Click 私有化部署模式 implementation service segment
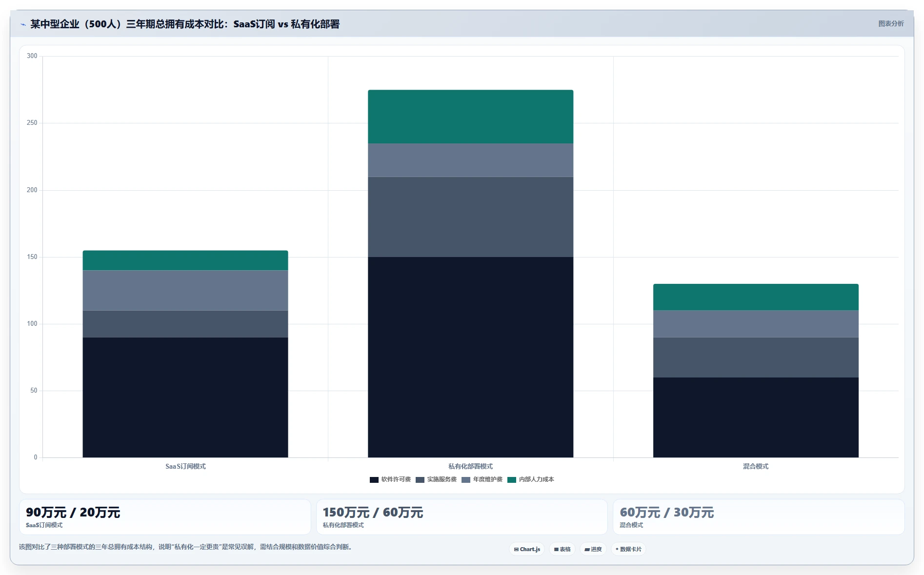Viewport: 924px width, 575px height. coord(471,217)
